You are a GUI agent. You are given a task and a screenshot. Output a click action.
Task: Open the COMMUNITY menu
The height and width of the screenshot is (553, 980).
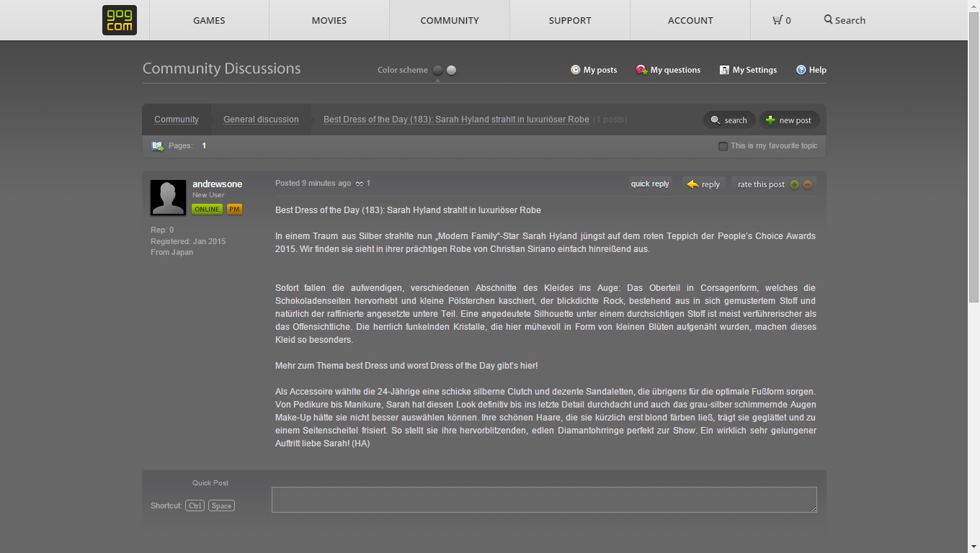coord(450,20)
